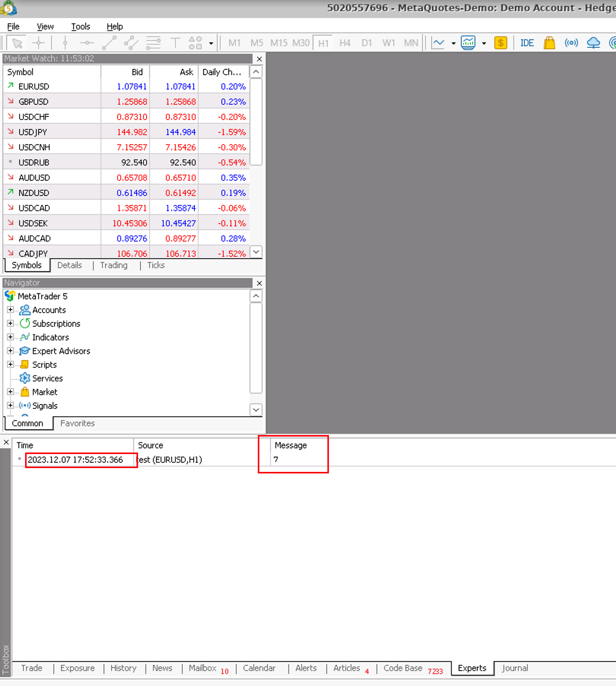Image resolution: width=616 pixels, height=686 pixels.
Task: Switch chart to W1 timeframe
Action: 389,43
